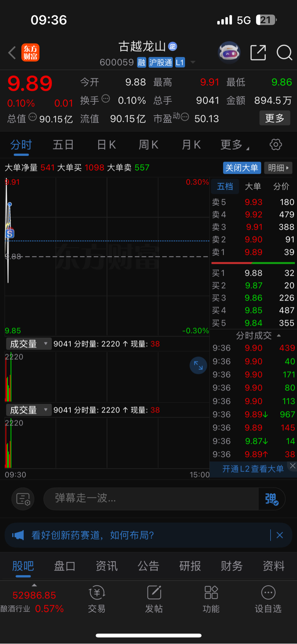
Task: Open 资讯 news tab
Action: 106,566
